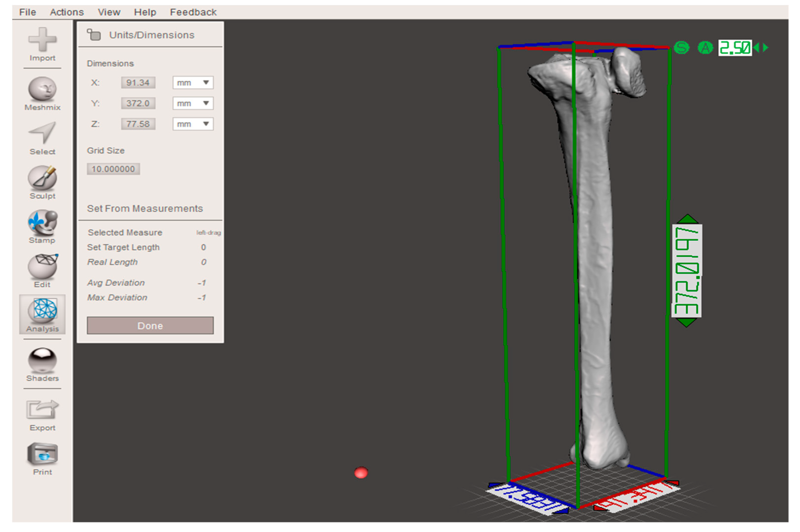800x532 pixels.
Task: Open the Shaders sphere icon
Action: pyautogui.click(x=42, y=360)
